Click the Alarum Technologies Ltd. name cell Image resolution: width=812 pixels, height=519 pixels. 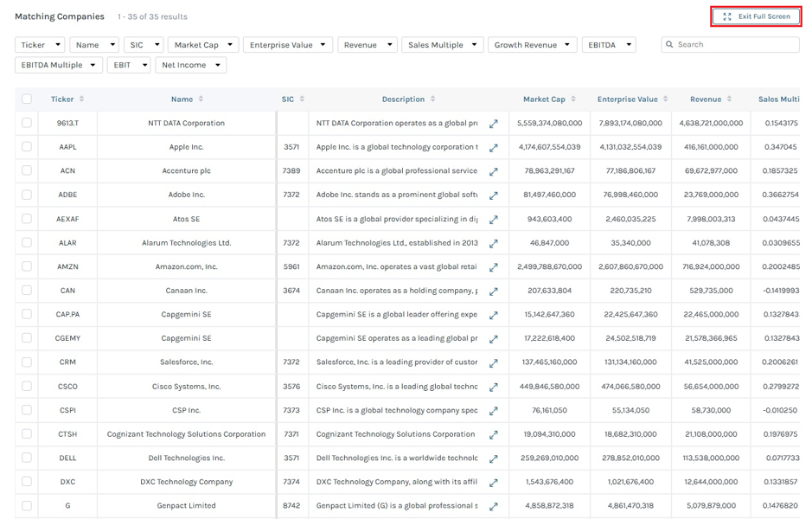click(187, 243)
